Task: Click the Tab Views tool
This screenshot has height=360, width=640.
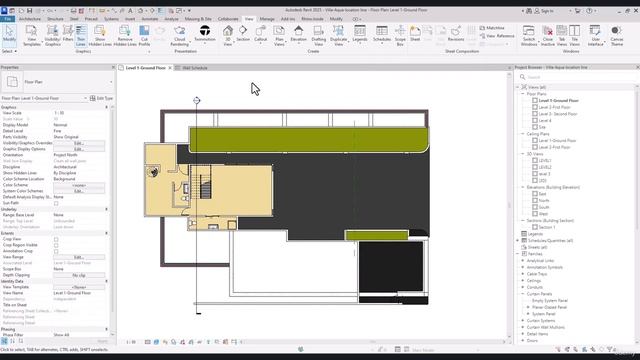Action: (562, 35)
